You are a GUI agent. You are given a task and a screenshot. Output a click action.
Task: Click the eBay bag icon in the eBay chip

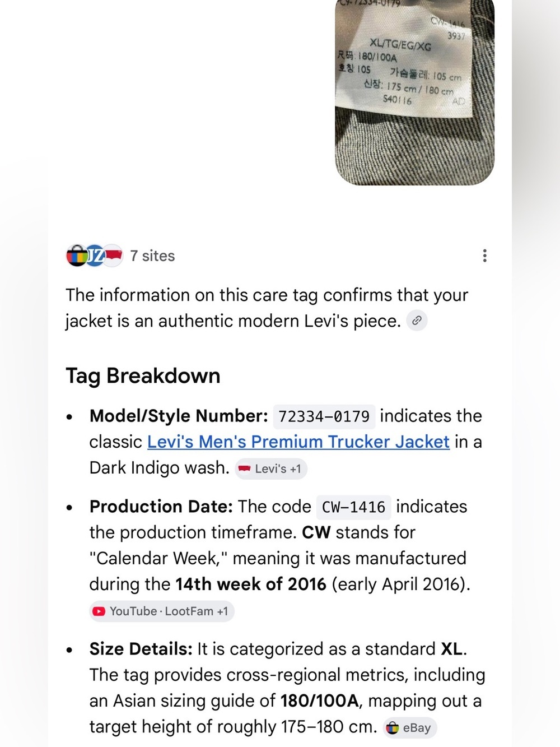(x=393, y=727)
